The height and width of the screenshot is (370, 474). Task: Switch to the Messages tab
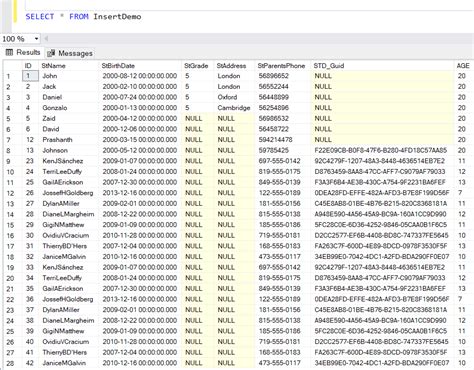[x=70, y=53]
